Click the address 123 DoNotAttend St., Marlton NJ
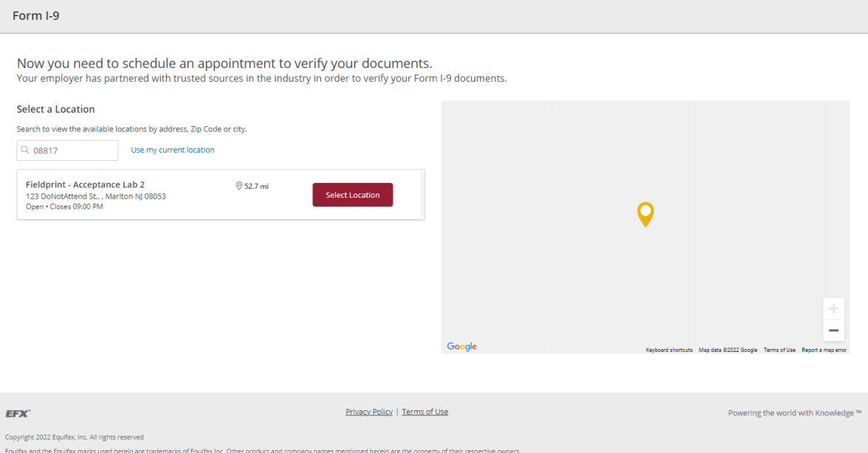Viewport: 868px width, 453px height. click(96, 196)
